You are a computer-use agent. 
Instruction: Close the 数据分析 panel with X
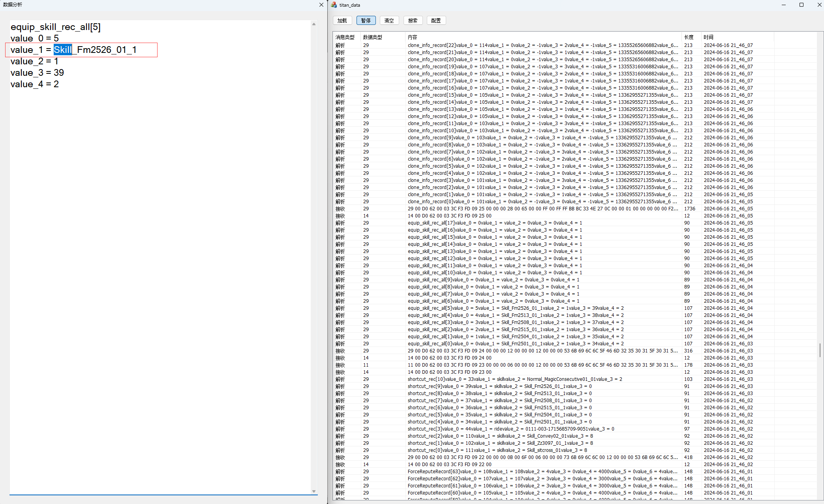point(321,5)
